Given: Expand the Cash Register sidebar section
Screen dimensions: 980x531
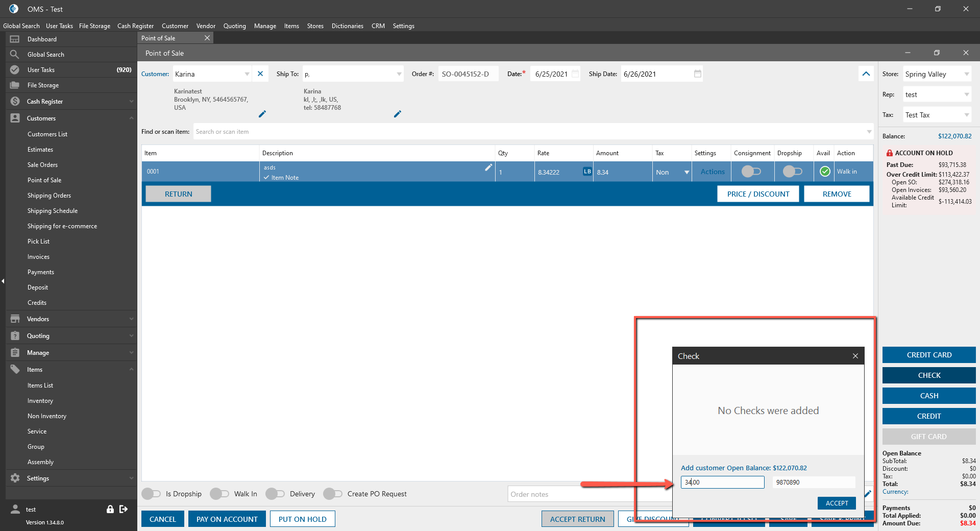Looking at the screenshot, I should [132, 101].
